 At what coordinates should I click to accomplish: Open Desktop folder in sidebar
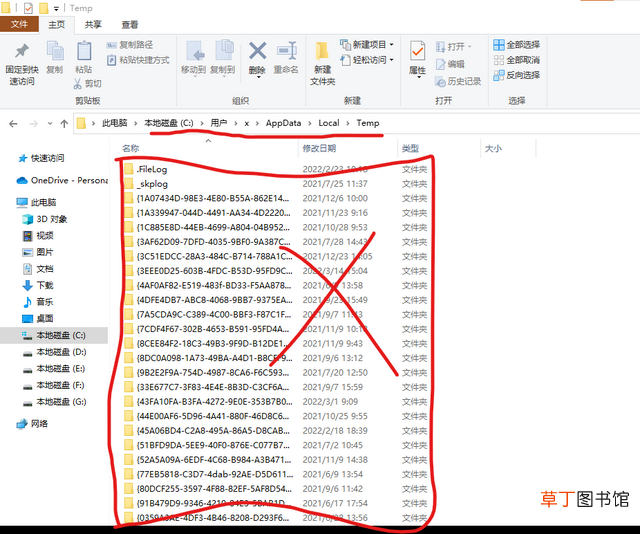point(38,318)
